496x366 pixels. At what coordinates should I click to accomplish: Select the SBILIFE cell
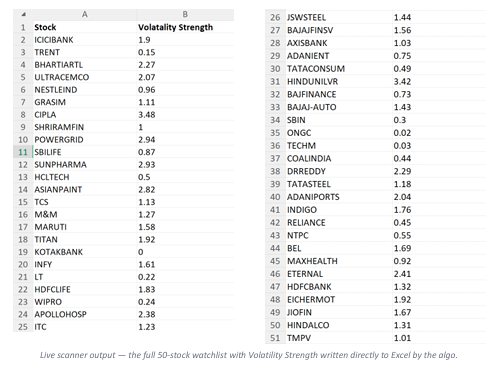[85, 152]
